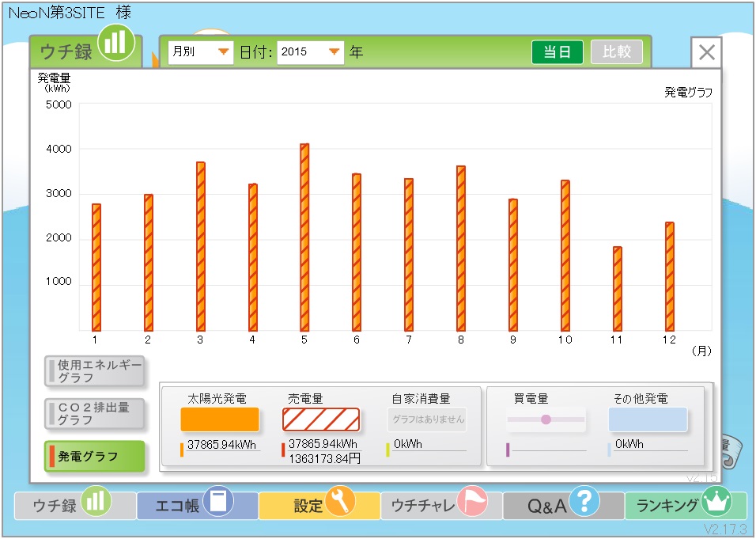Viewport: 756px width, 539px height.
Task: Click the 比較 compare button
Action: click(617, 51)
